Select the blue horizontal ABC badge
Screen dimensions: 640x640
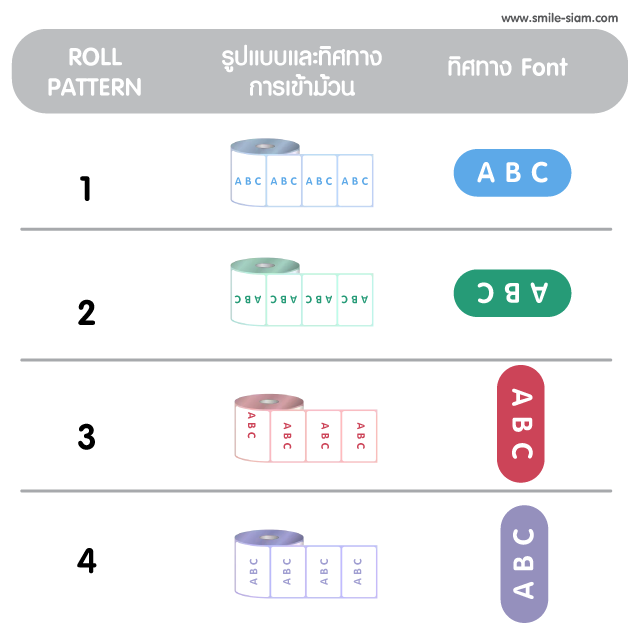coord(512,173)
